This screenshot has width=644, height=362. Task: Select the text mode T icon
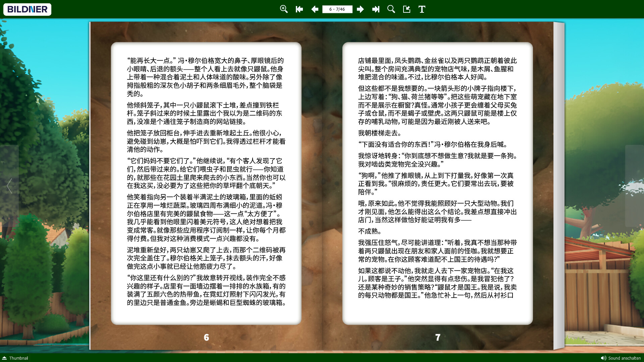pos(422,9)
